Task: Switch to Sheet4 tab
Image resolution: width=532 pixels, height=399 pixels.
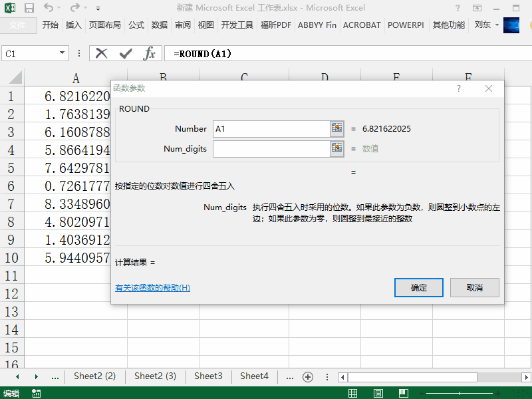Action: click(254, 376)
